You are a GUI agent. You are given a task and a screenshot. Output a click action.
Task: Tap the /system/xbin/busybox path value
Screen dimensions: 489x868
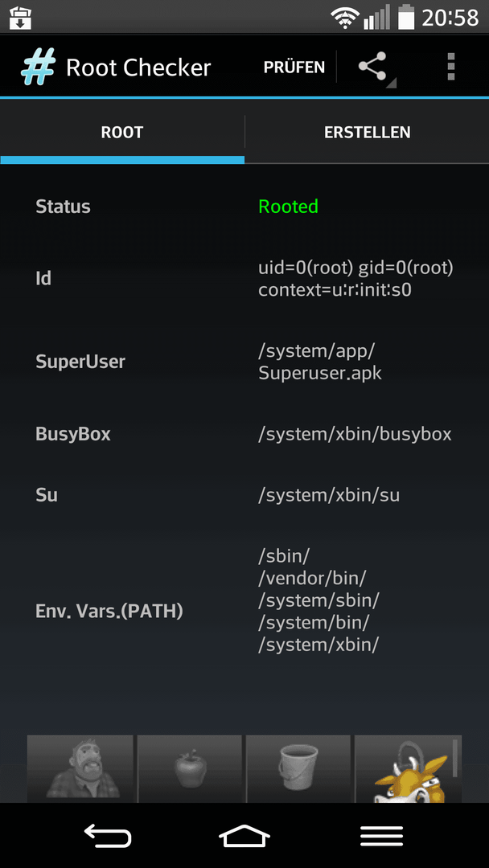click(355, 435)
